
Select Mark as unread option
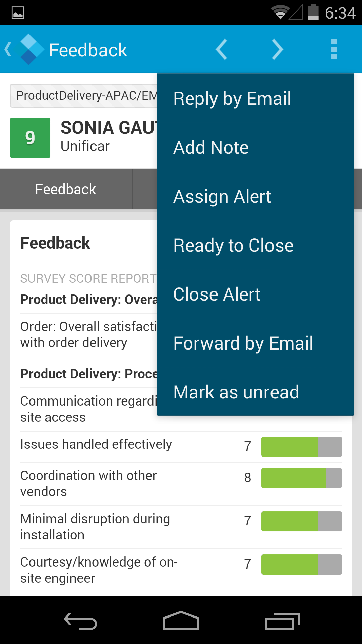(x=255, y=392)
